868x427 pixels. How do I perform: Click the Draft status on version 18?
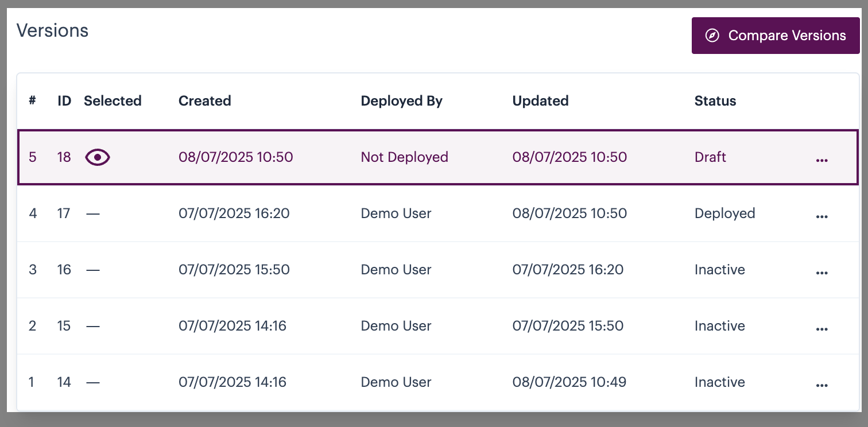(710, 157)
